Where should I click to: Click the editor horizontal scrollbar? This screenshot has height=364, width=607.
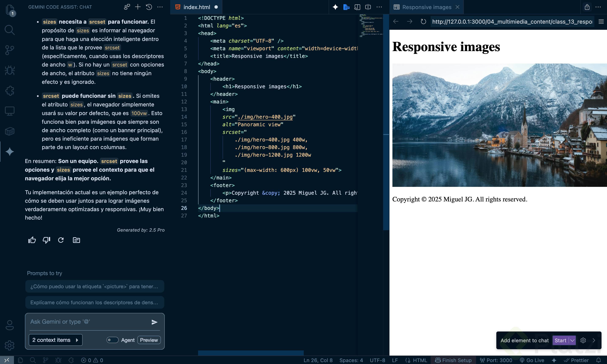(251, 353)
